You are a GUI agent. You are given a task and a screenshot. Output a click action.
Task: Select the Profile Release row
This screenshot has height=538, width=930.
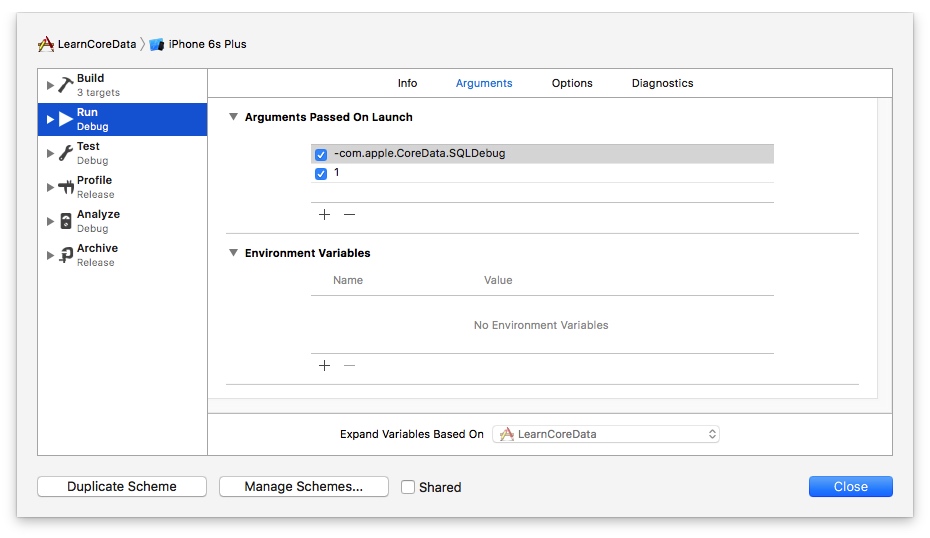(x=123, y=187)
